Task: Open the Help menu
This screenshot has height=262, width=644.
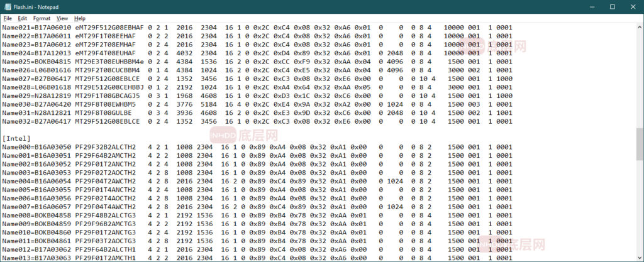Action: point(80,19)
